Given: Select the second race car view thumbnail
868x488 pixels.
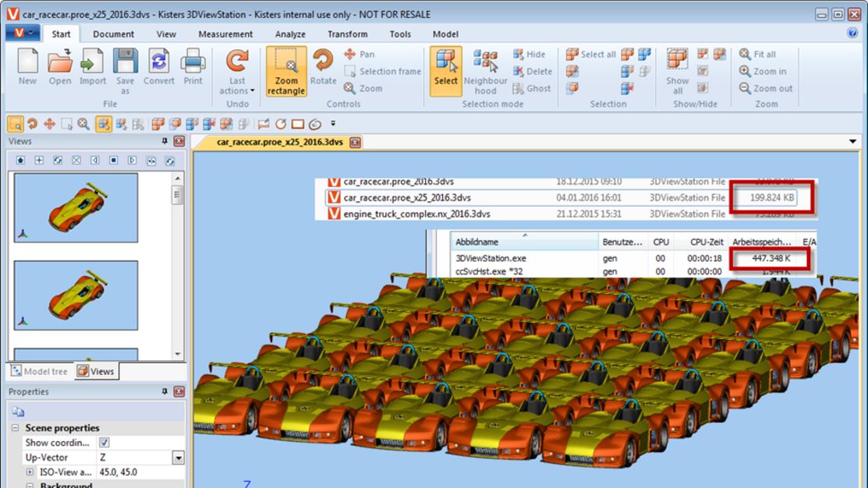Looking at the screenshot, I should pos(76,295).
